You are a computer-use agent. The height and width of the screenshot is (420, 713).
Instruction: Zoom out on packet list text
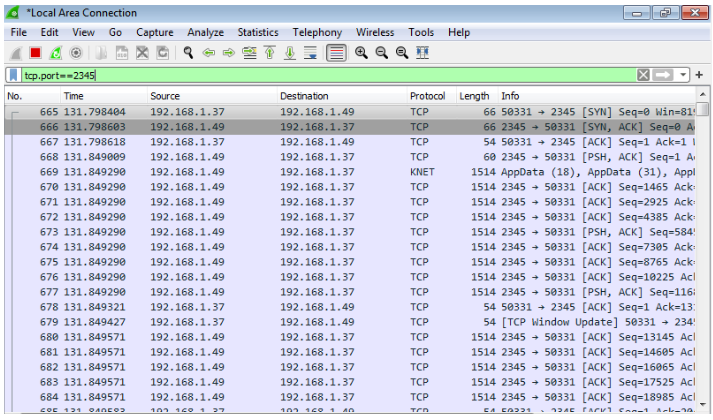pos(382,53)
